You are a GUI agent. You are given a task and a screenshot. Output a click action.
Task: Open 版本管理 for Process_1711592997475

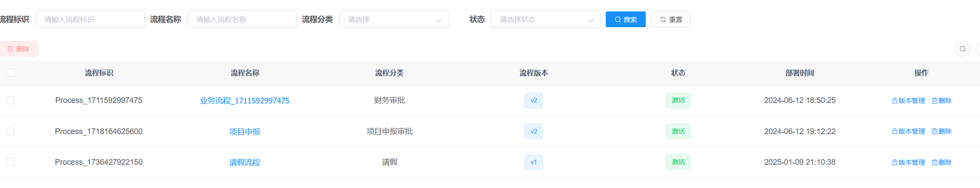pyautogui.click(x=908, y=101)
